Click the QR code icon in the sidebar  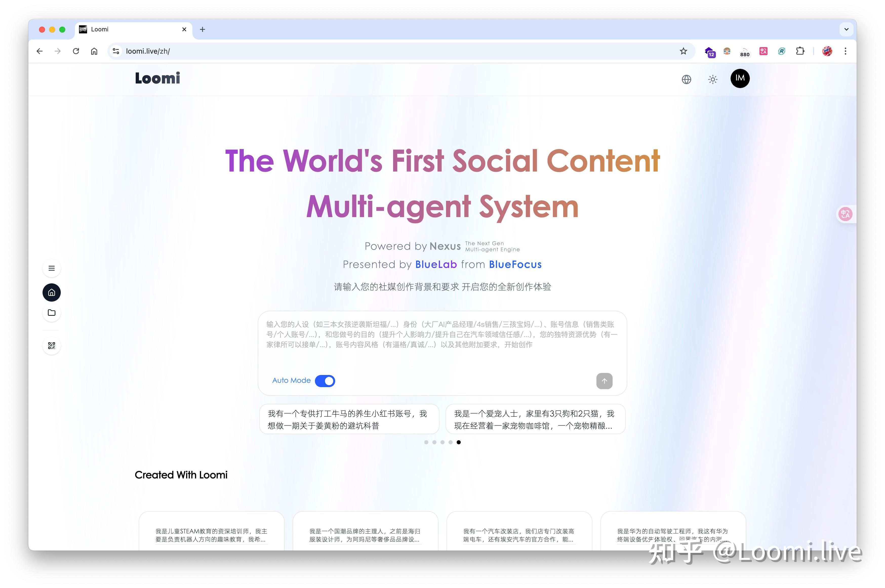[51, 345]
